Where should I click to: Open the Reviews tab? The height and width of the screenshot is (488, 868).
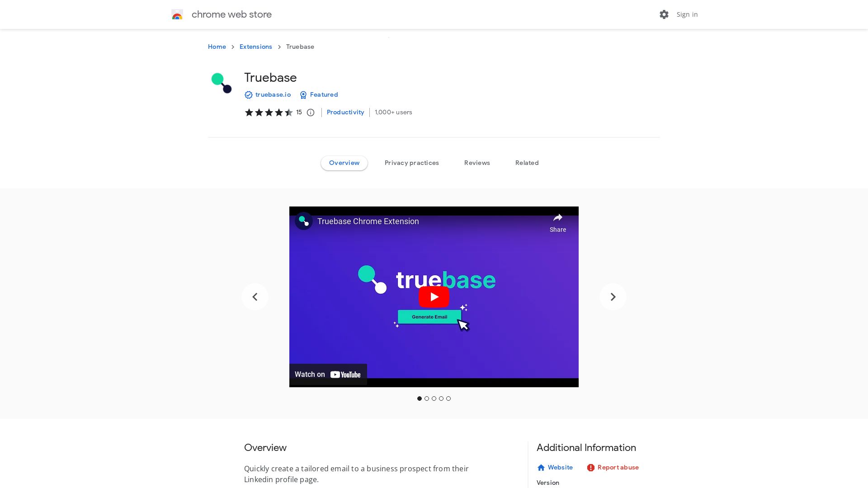[477, 163]
